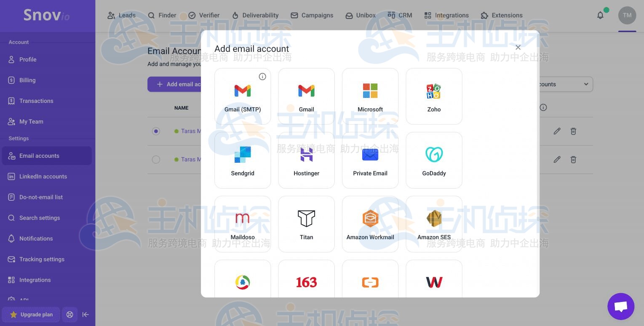Pick the Zoho mail provider icon
Image resolution: width=644 pixels, height=326 pixels.
tap(433, 96)
